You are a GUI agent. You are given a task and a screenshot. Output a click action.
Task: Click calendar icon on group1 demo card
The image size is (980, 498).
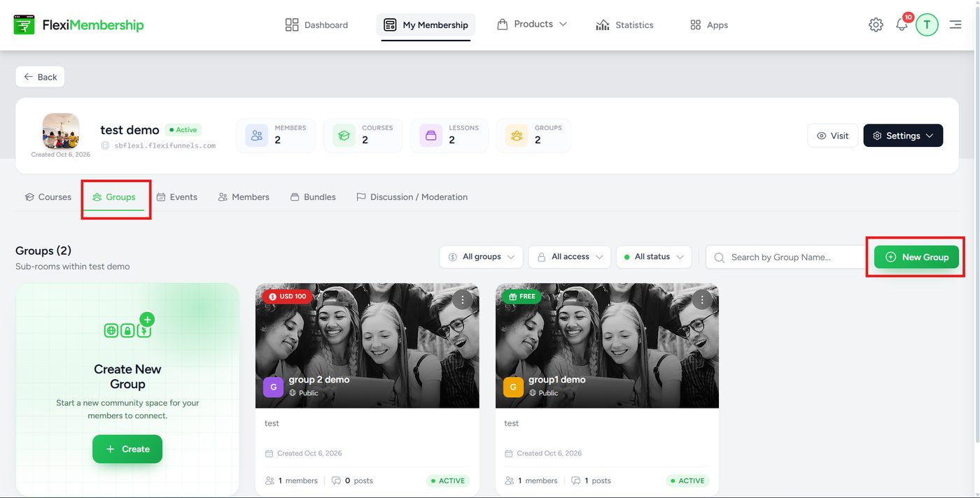pyautogui.click(x=509, y=453)
